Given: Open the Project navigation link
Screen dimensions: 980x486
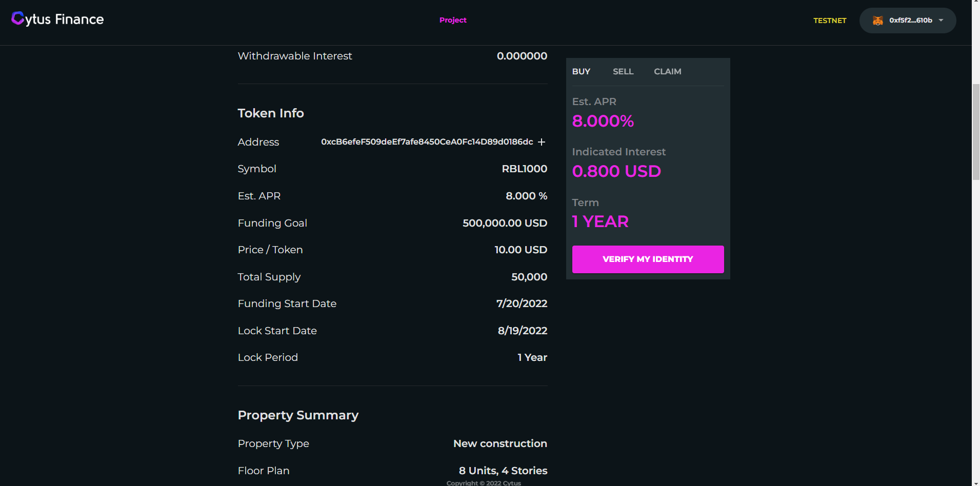Looking at the screenshot, I should [453, 20].
